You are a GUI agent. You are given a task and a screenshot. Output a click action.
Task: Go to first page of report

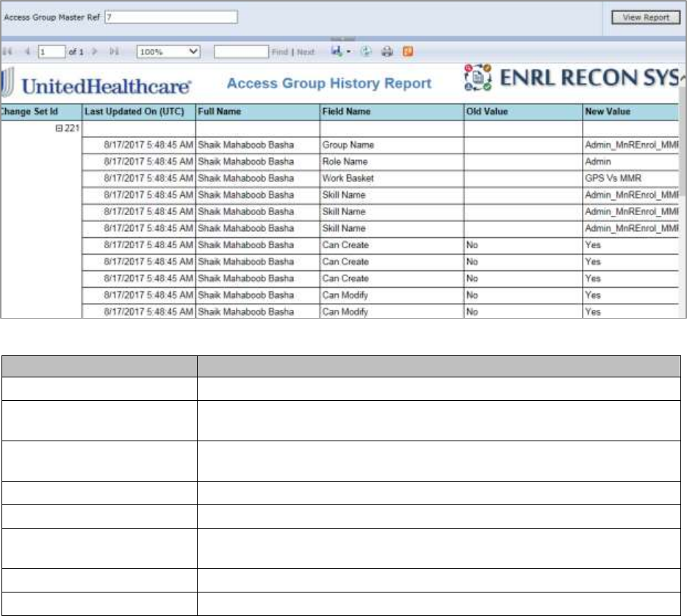7,51
